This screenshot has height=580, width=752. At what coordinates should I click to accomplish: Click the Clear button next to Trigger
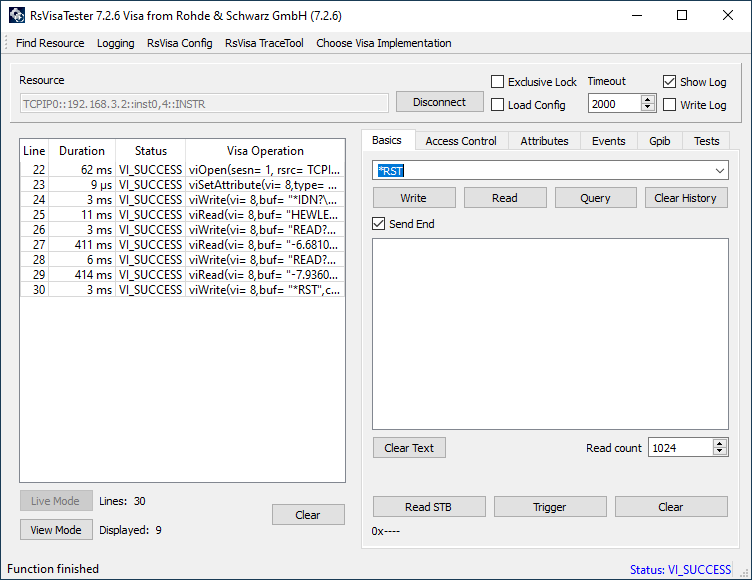[x=671, y=507]
